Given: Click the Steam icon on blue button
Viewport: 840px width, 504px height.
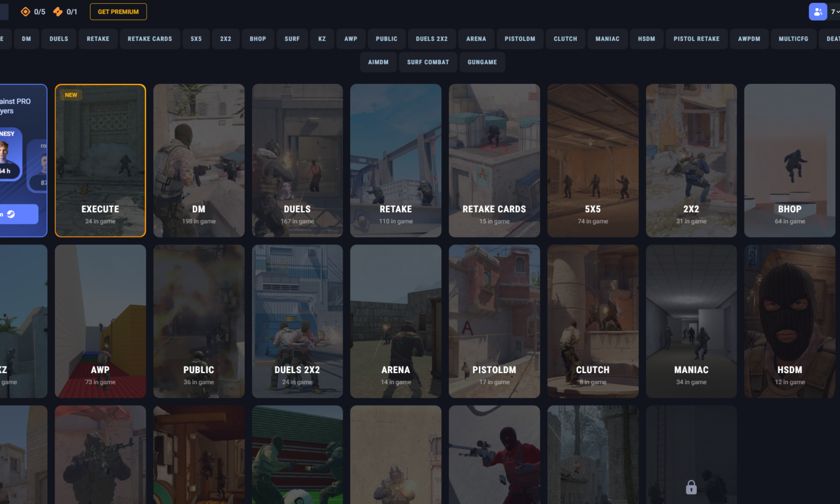Looking at the screenshot, I should tap(11, 214).
